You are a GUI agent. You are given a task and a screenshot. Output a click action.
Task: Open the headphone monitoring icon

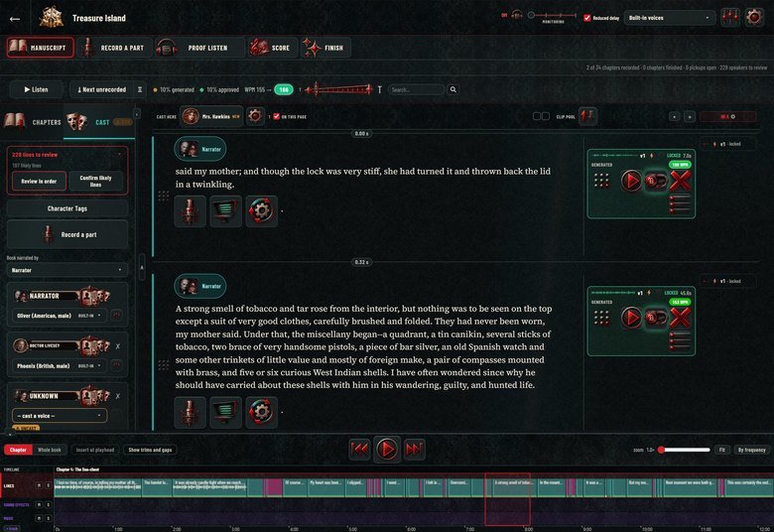(517, 15)
